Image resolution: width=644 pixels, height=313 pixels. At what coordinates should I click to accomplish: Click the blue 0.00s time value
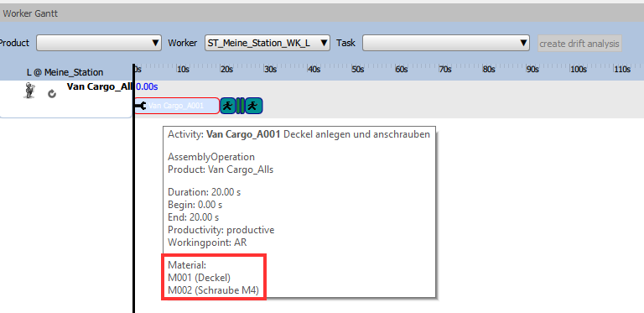click(x=147, y=86)
